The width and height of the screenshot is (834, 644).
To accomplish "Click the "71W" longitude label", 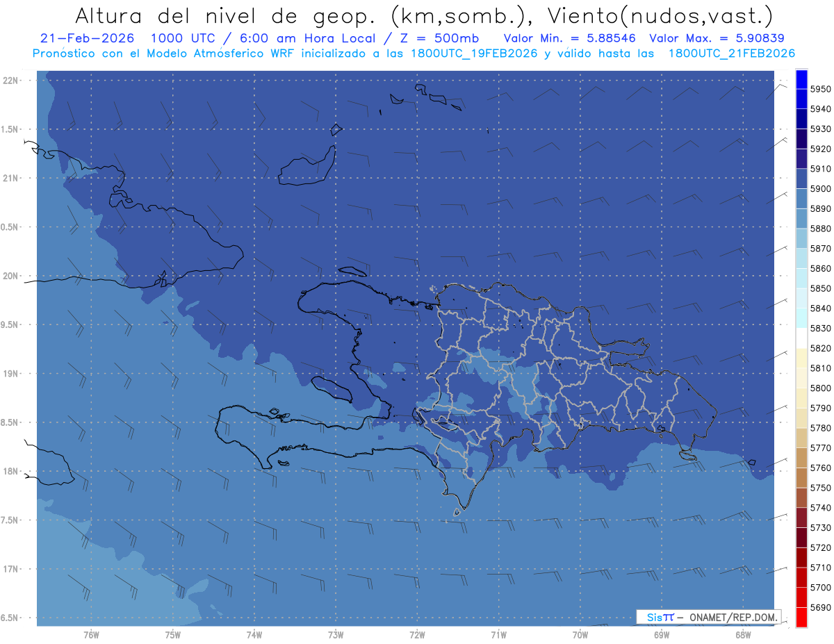I will point(498,635).
